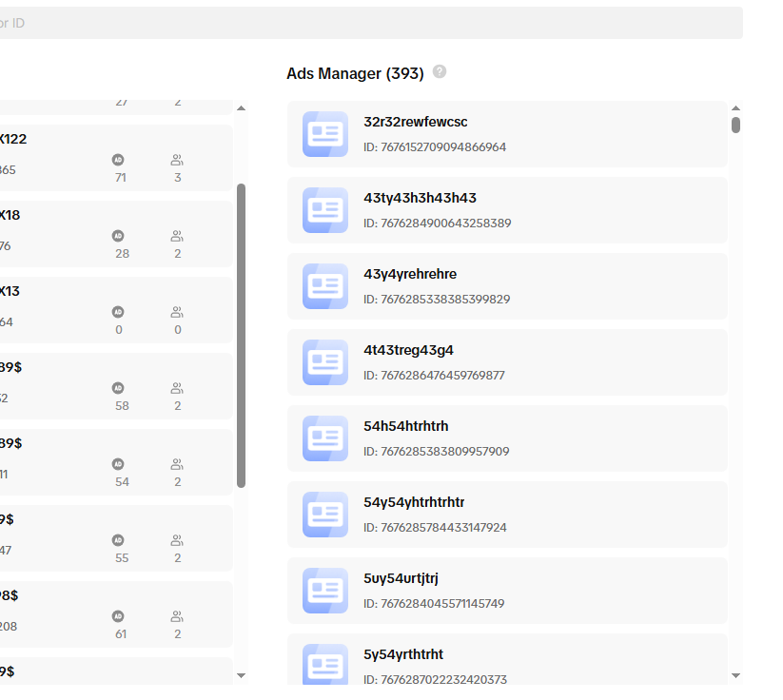The image size is (783, 700).
Task: Click the members icon in the X13 card
Action: 177,312
